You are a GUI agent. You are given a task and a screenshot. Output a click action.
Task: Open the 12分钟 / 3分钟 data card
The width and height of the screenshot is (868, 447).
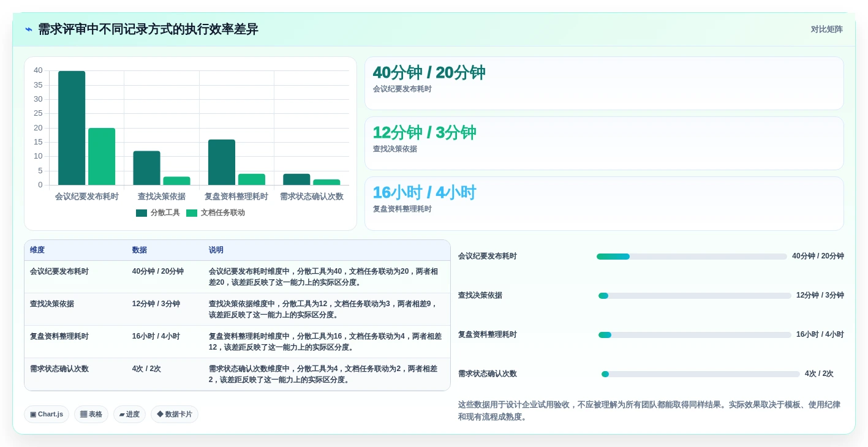point(604,143)
